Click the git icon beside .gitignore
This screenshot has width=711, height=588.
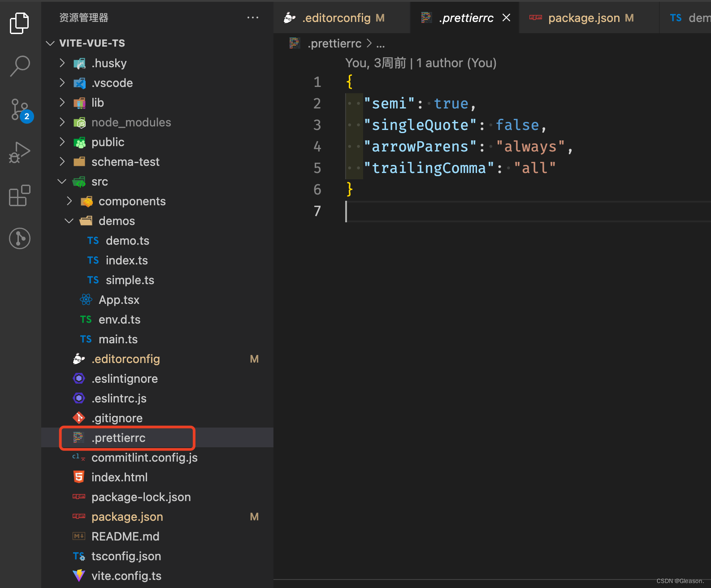[79, 418]
